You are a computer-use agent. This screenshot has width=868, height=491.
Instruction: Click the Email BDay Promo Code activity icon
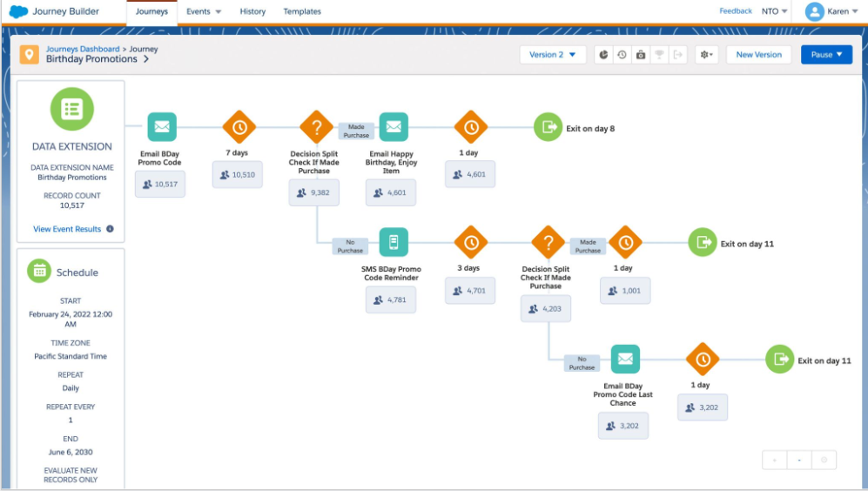pos(162,127)
